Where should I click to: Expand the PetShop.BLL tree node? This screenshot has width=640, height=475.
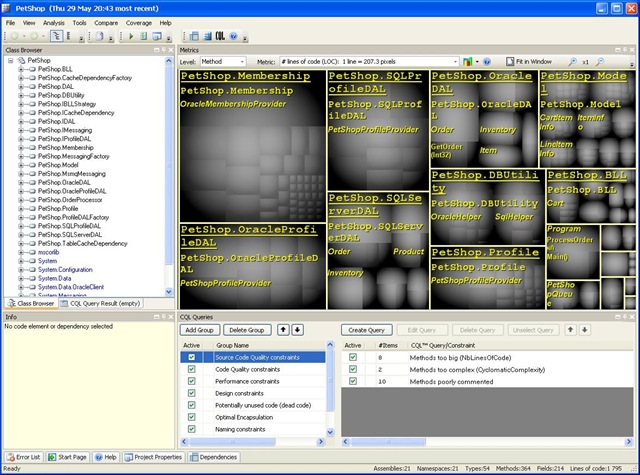tap(20, 69)
